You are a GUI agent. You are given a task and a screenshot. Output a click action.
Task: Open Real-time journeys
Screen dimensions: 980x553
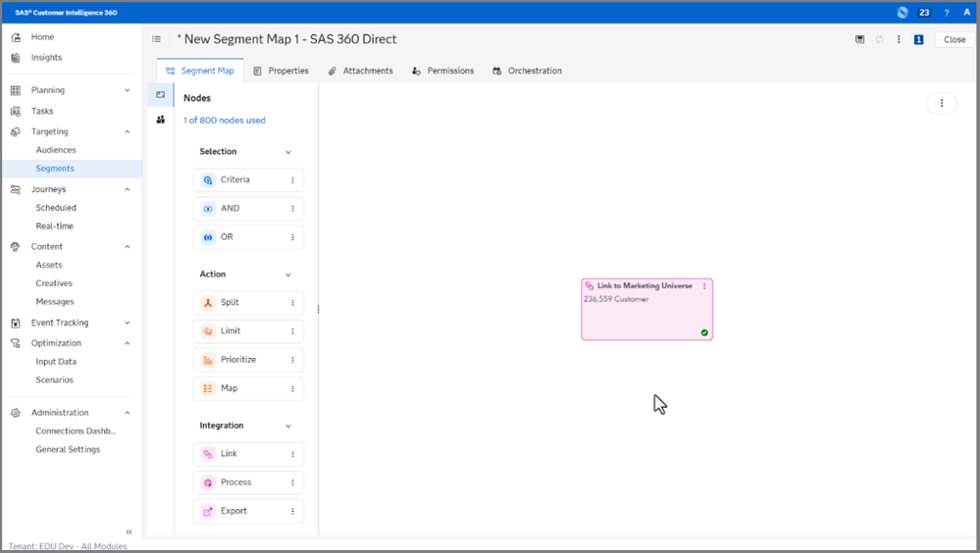tap(54, 226)
